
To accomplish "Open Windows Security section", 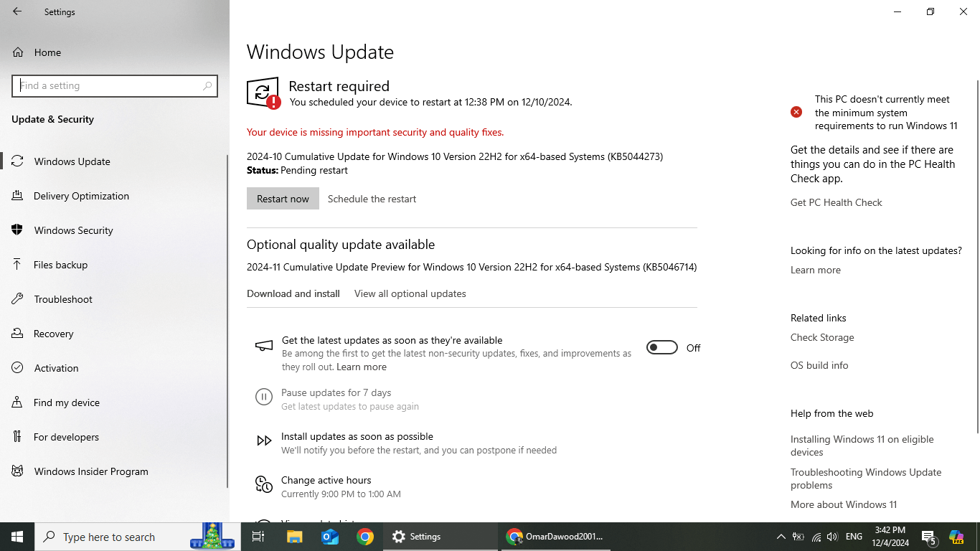I will click(x=115, y=230).
